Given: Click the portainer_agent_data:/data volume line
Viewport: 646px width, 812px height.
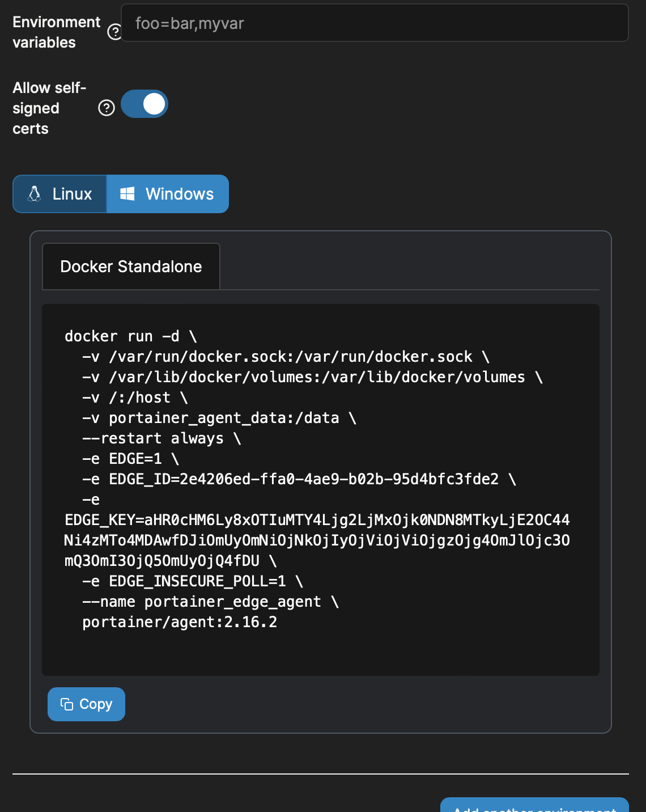Looking at the screenshot, I should 219,418.
